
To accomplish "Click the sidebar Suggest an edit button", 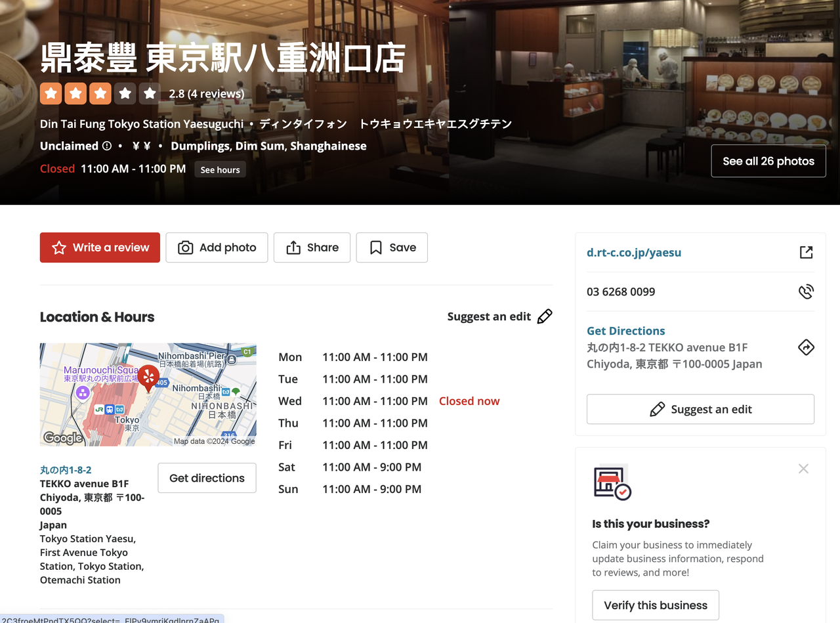I will click(700, 409).
